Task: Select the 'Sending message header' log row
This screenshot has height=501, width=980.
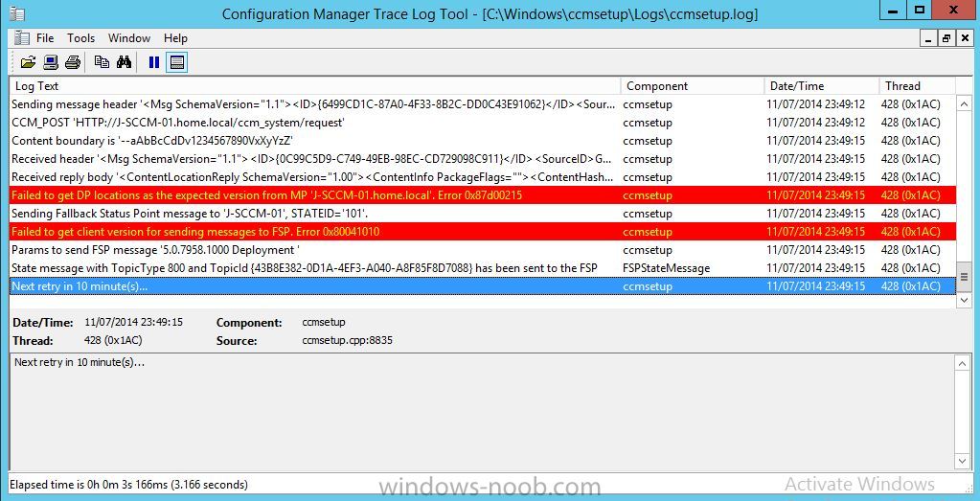Action: [483, 104]
